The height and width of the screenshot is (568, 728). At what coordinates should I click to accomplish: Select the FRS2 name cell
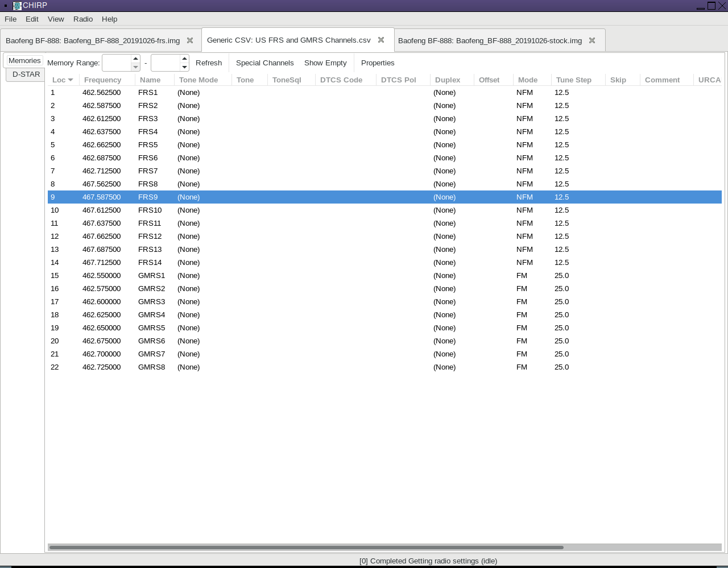[x=148, y=105]
